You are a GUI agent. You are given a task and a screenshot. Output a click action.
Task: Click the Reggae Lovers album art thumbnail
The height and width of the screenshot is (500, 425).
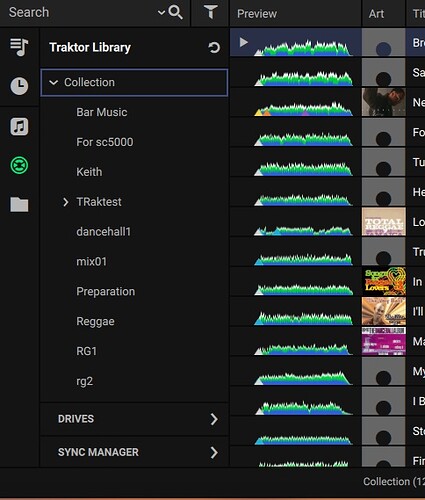(384, 281)
